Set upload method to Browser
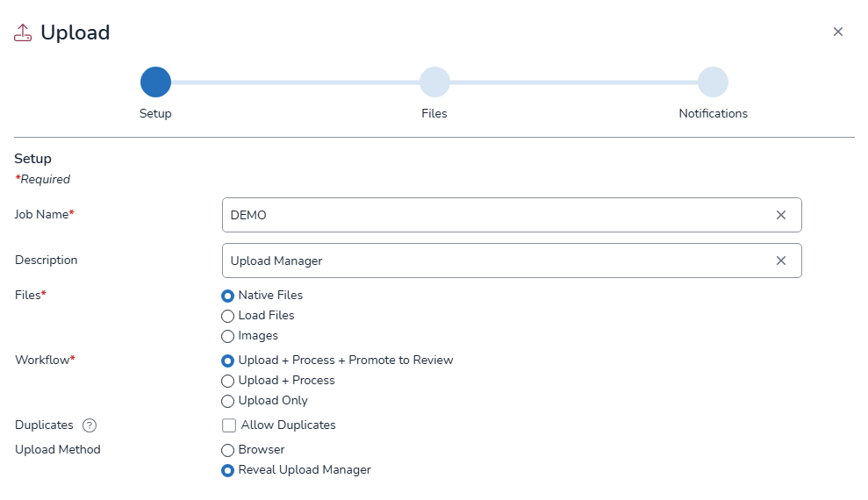868x500 pixels. (228, 450)
